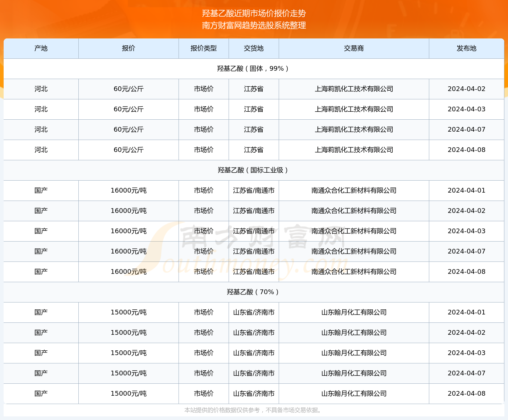Click 河北 in the 2024-04-03 row
508x420 pixels.
coord(41,109)
